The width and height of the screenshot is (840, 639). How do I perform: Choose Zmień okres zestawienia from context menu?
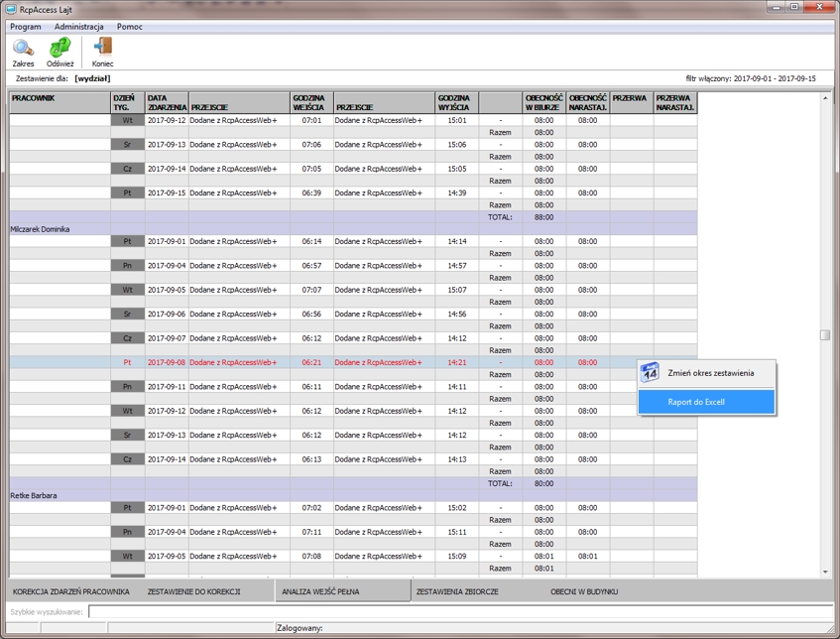pos(710,373)
